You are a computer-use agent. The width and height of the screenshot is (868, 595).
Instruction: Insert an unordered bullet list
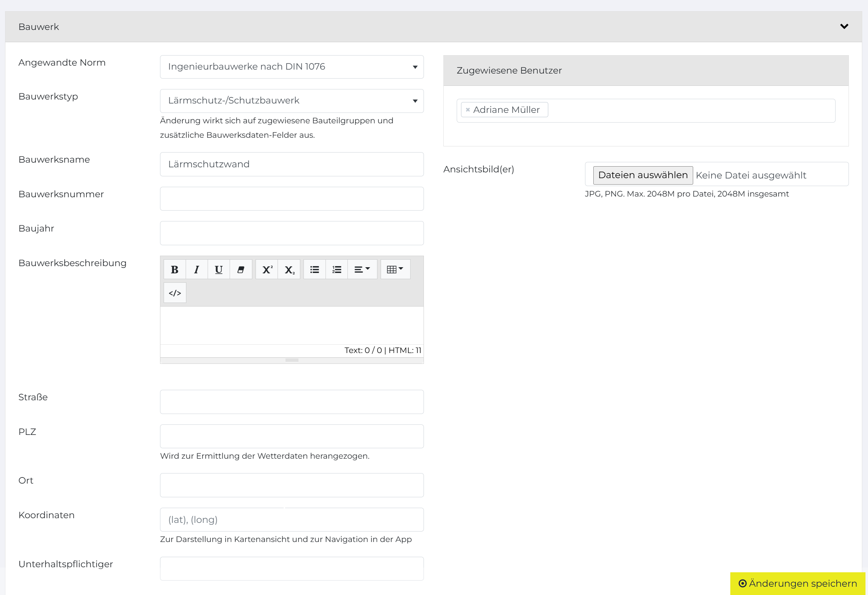point(314,269)
